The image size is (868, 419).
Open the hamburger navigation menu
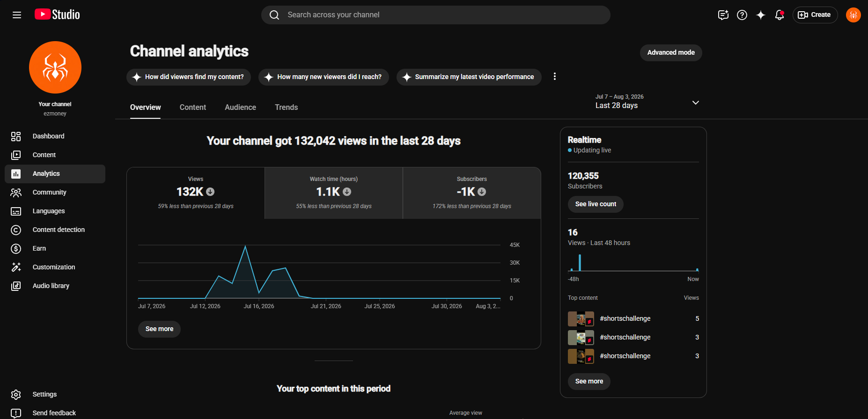pos(17,15)
